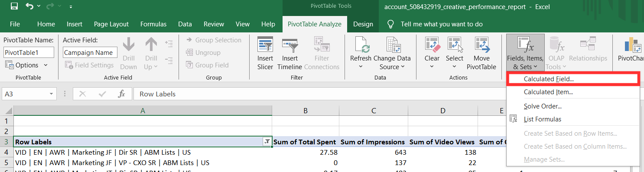Open the Formulas ribbon tab
This screenshot has width=644, height=172.
click(x=153, y=24)
